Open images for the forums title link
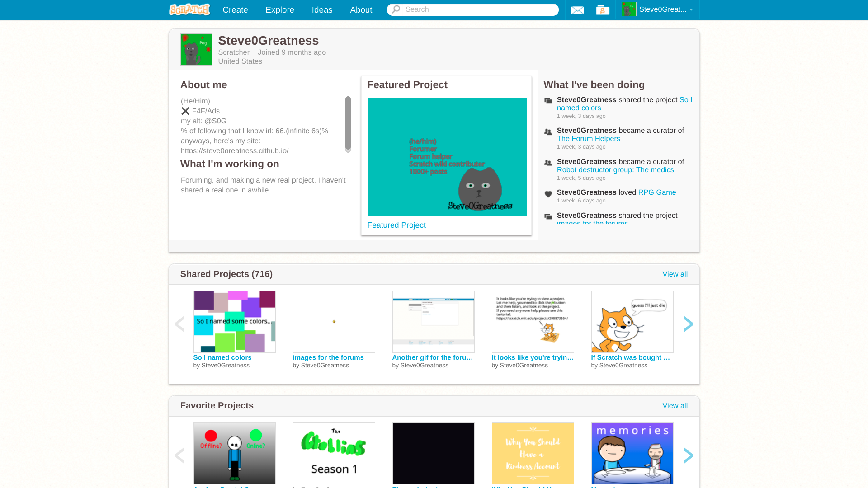Screen dimensions: 868x488 [x=328, y=357]
